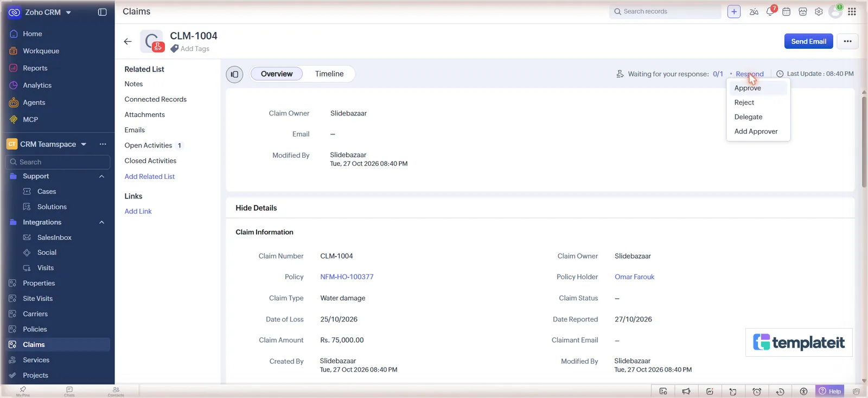Image resolution: width=868 pixels, height=398 pixels.
Task: Choose Add Approver from the menu
Action: pyautogui.click(x=758, y=131)
